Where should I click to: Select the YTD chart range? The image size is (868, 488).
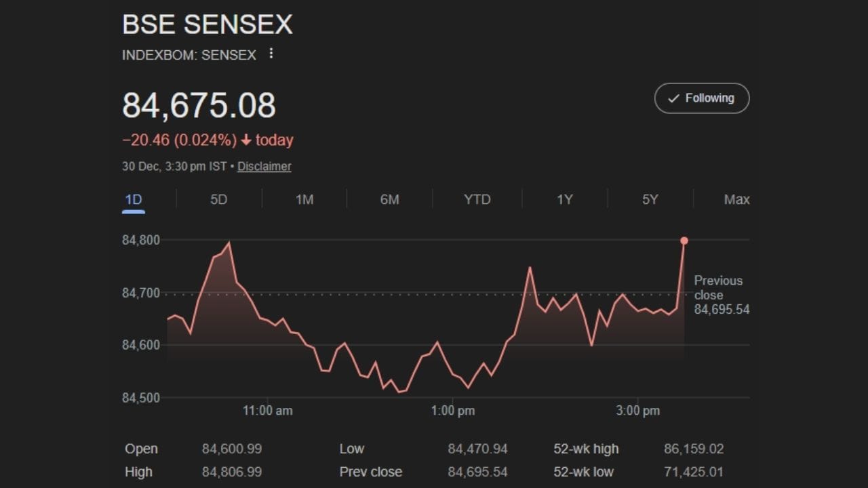click(x=477, y=199)
